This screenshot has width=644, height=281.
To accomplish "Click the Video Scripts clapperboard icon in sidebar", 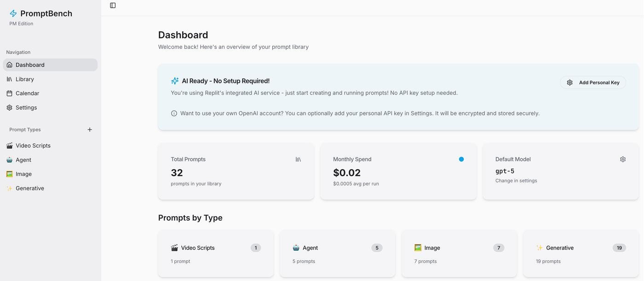I will 9,146.
